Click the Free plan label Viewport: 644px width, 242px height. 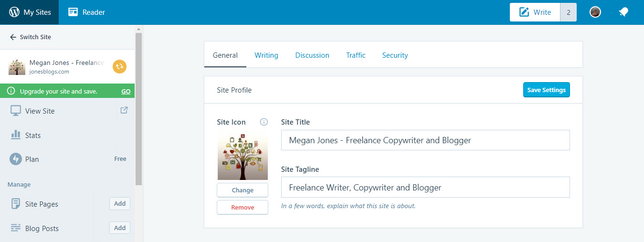[120, 159]
